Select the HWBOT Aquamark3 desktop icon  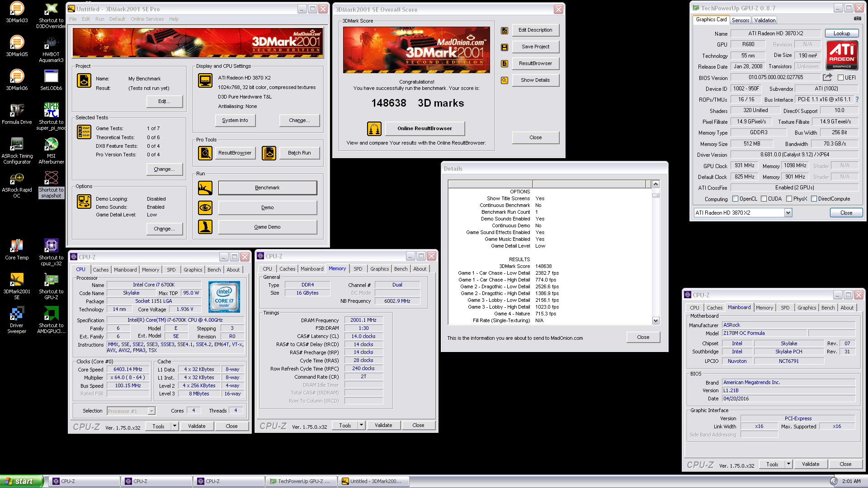point(51,49)
